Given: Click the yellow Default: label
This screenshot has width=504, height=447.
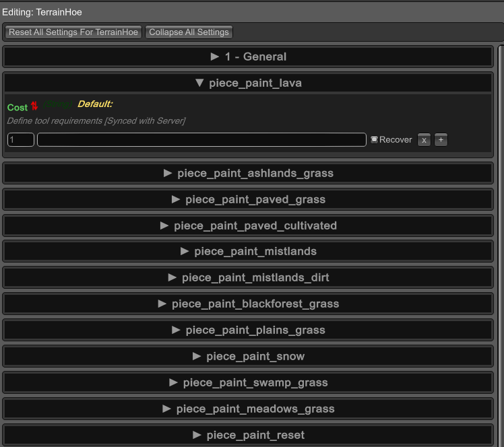Looking at the screenshot, I should [95, 104].
